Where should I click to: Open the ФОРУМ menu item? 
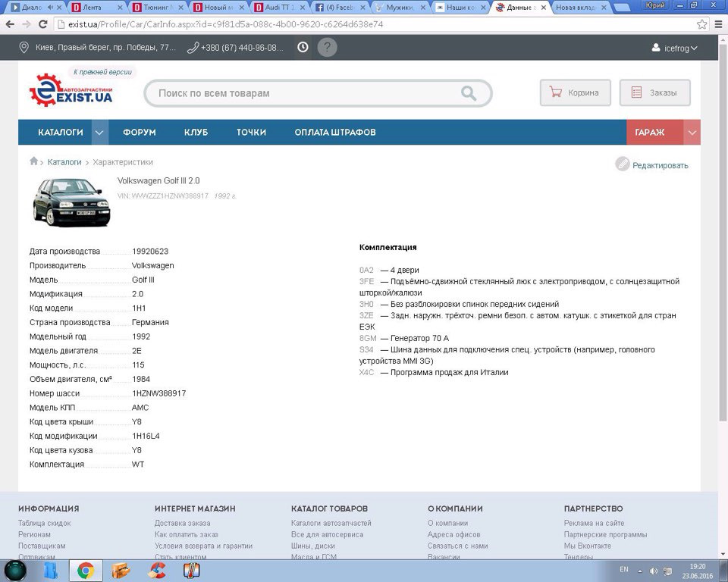[x=140, y=133]
